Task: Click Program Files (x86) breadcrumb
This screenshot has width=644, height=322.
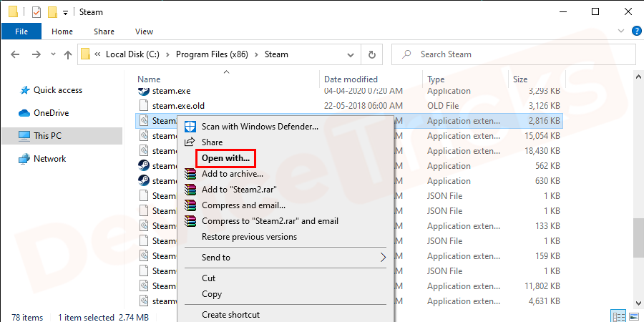Action: click(x=212, y=54)
